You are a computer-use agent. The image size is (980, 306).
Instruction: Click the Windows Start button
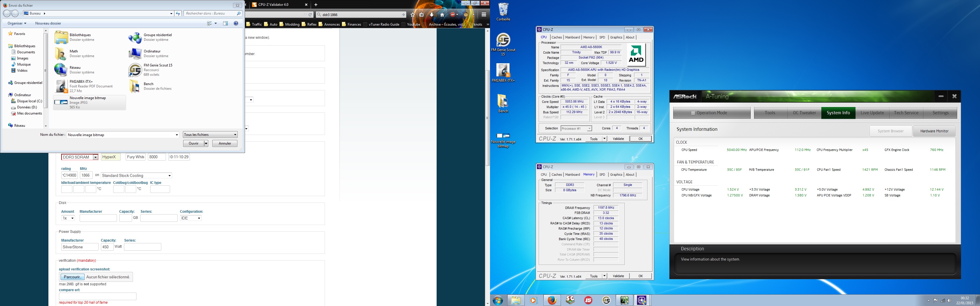point(498,300)
